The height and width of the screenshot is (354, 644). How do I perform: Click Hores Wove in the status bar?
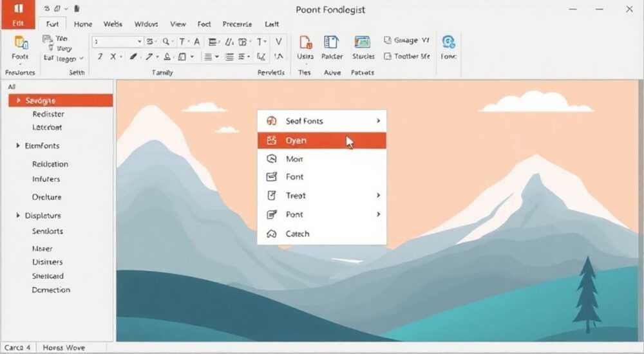pyautogui.click(x=64, y=348)
